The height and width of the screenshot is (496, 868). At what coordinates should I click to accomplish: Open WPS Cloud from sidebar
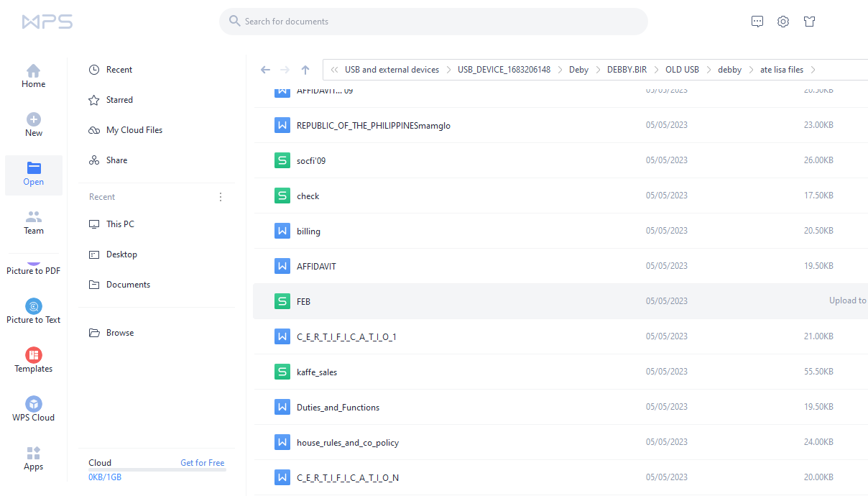(x=34, y=410)
